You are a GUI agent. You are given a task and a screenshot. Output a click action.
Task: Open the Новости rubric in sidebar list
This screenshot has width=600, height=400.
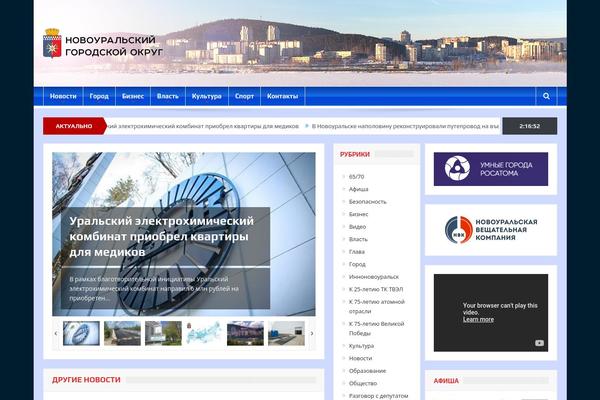pyautogui.click(x=360, y=359)
